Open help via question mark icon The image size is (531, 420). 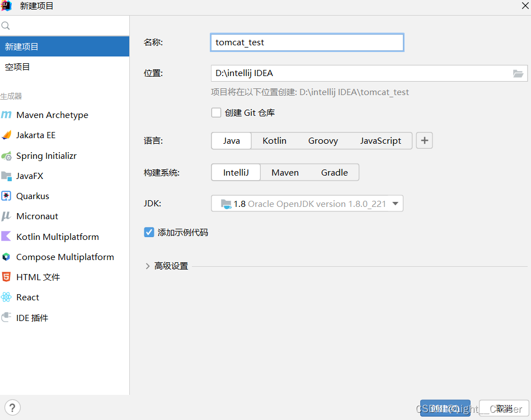click(x=12, y=408)
